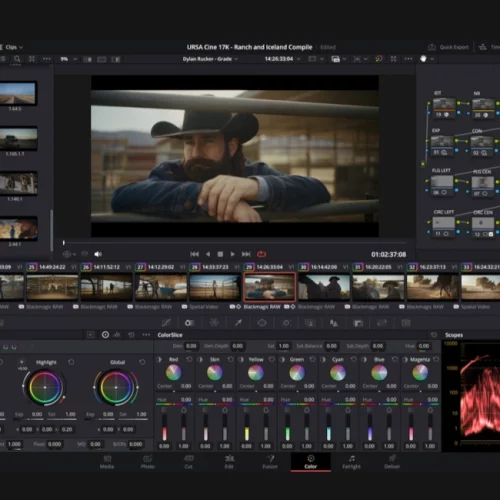The width and height of the screenshot is (500, 500).
Task: Select clip 30 thumbnail in clip strip
Action: coord(324,287)
